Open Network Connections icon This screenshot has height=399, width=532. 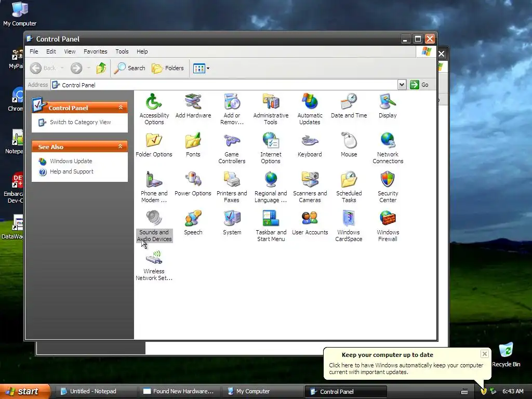pos(388,148)
